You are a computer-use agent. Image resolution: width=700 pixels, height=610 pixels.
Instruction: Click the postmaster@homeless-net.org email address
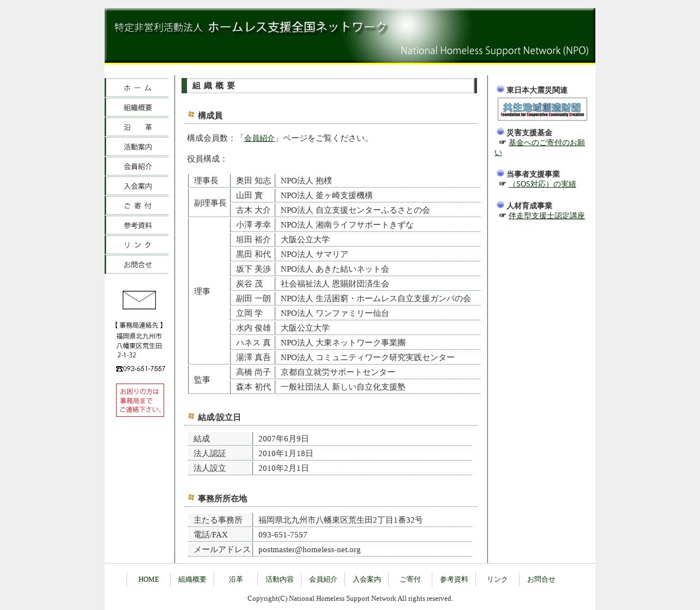310,549
